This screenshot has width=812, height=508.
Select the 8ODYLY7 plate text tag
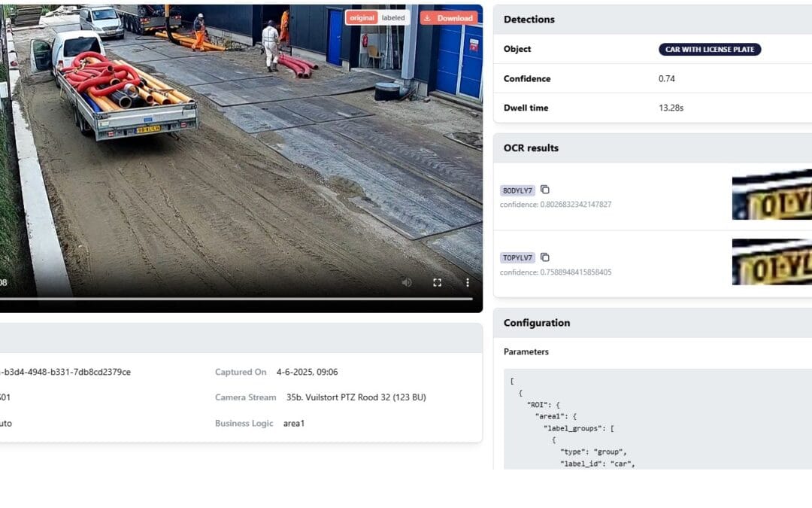point(517,190)
